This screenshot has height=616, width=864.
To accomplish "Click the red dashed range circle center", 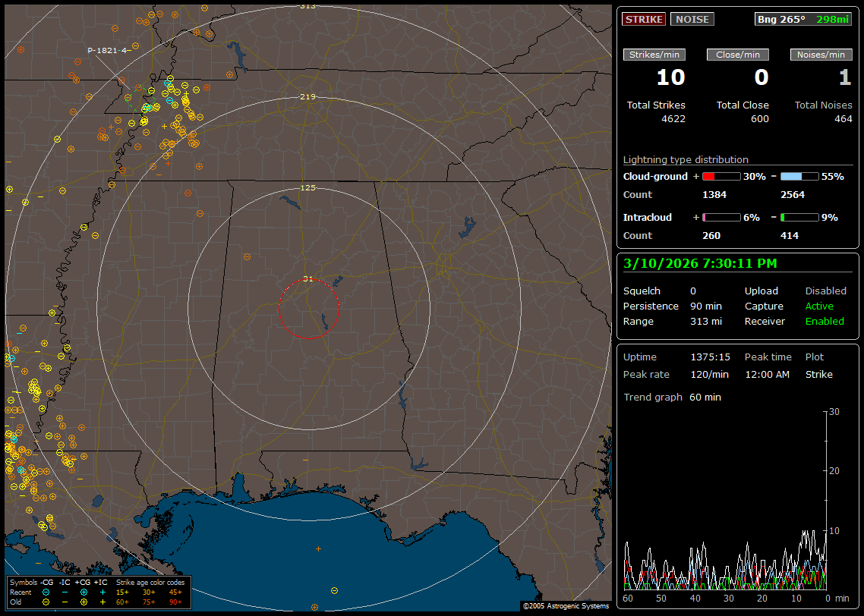I will pos(308,309).
